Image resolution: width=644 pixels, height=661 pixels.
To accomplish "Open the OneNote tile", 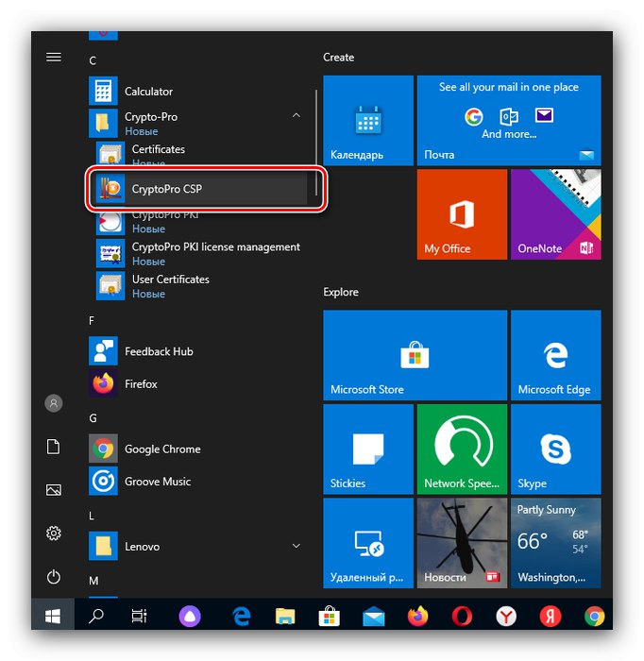I will pos(556,214).
